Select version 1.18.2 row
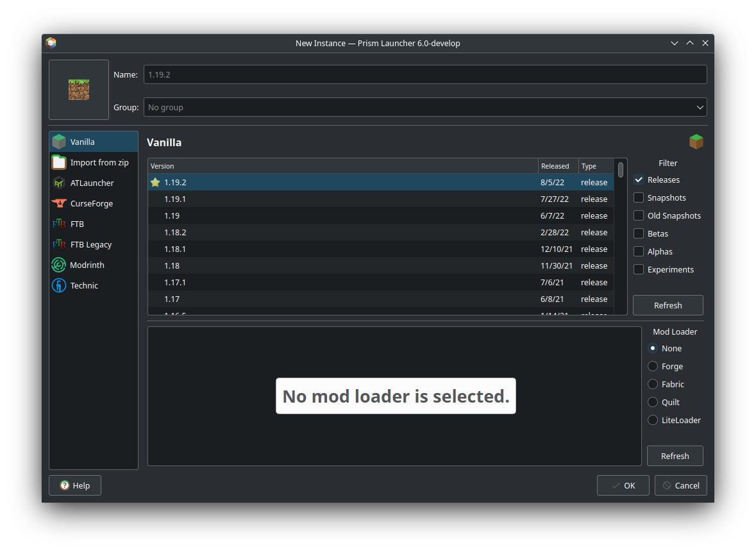The image size is (756, 552). [x=381, y=232]
